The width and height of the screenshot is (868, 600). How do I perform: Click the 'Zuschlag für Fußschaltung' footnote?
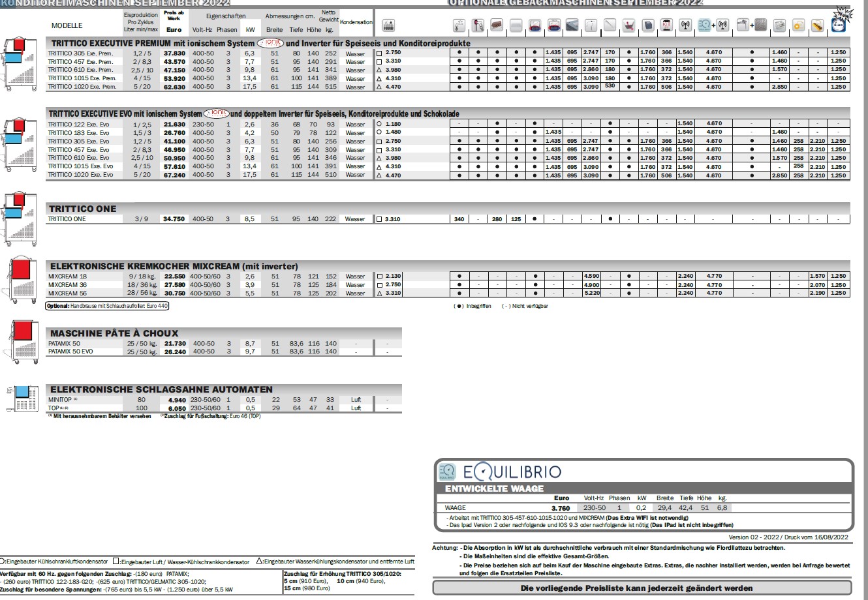tap(212, 416)
